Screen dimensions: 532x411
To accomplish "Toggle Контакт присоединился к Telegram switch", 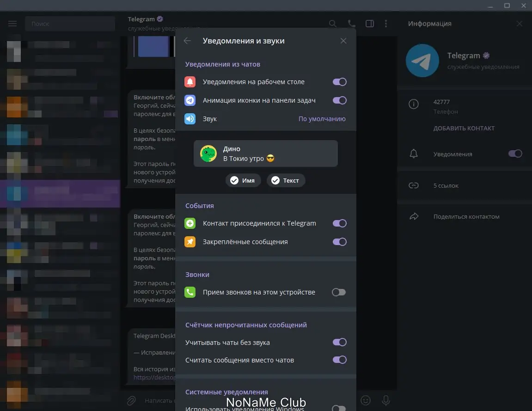I will (339, 223).
